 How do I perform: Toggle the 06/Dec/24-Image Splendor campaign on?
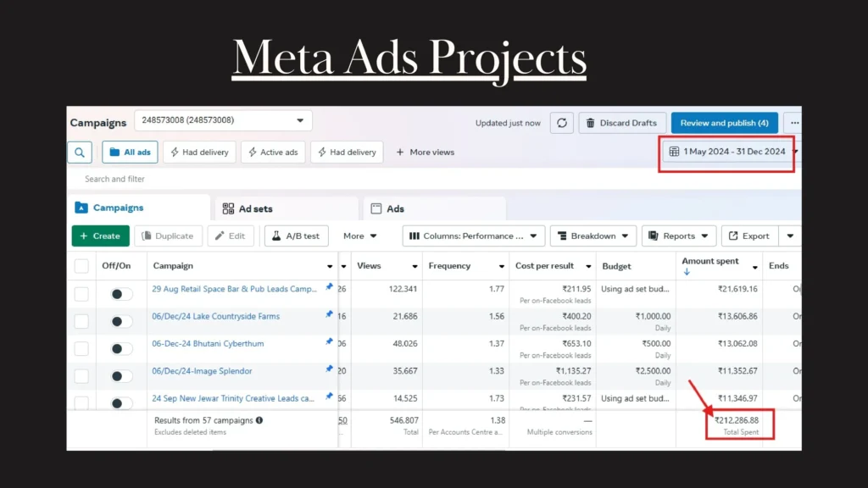coord(121,376)
